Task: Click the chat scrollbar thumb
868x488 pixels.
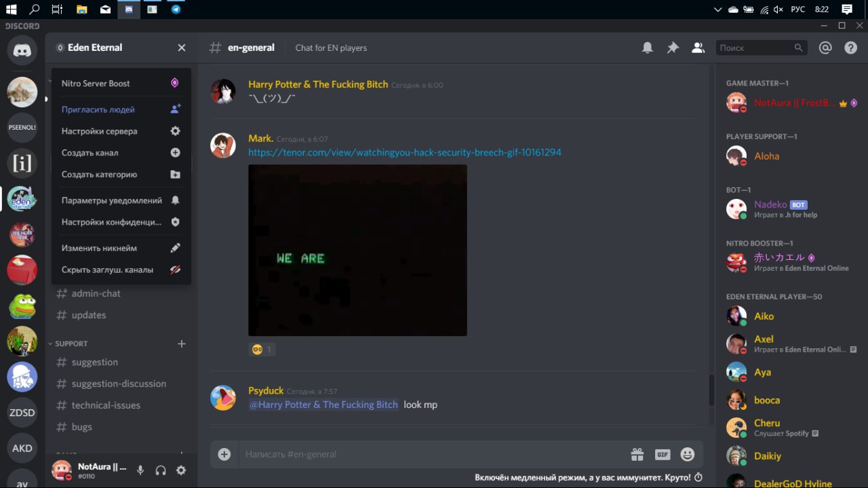Action: pyautogui.click(x=710, y=390)
